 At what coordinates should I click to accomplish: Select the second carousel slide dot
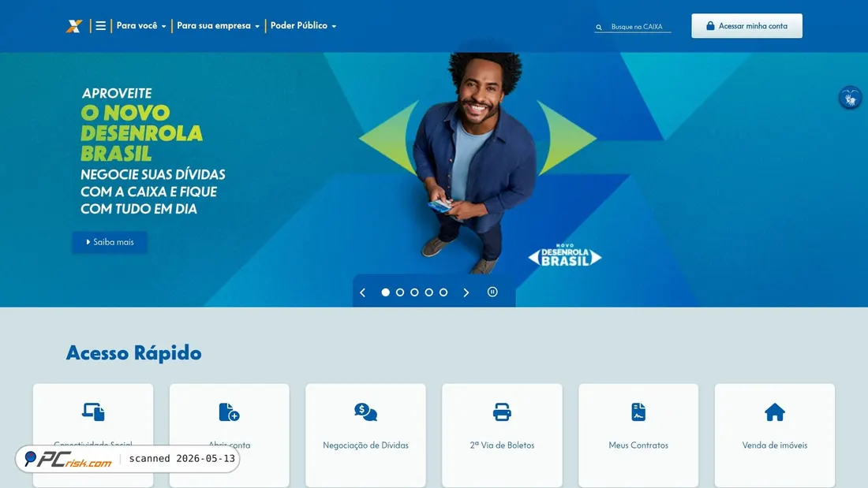tap(400, 292)
